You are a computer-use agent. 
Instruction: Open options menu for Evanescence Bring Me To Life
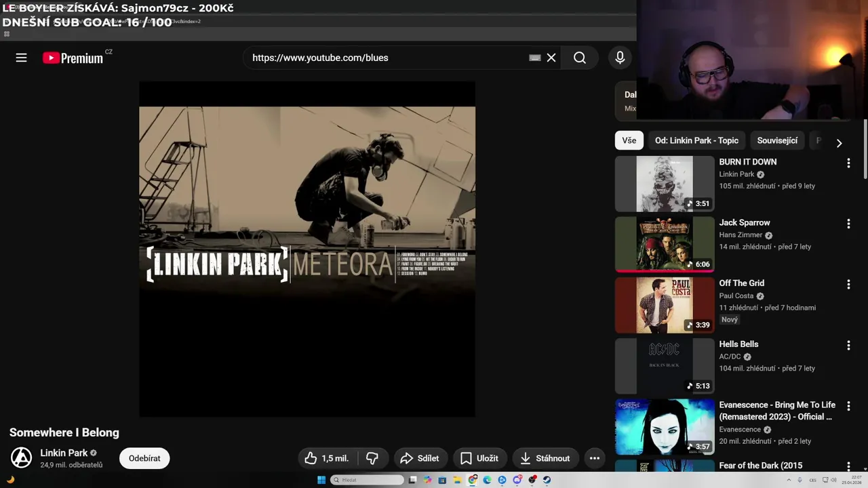click(848, 406)
